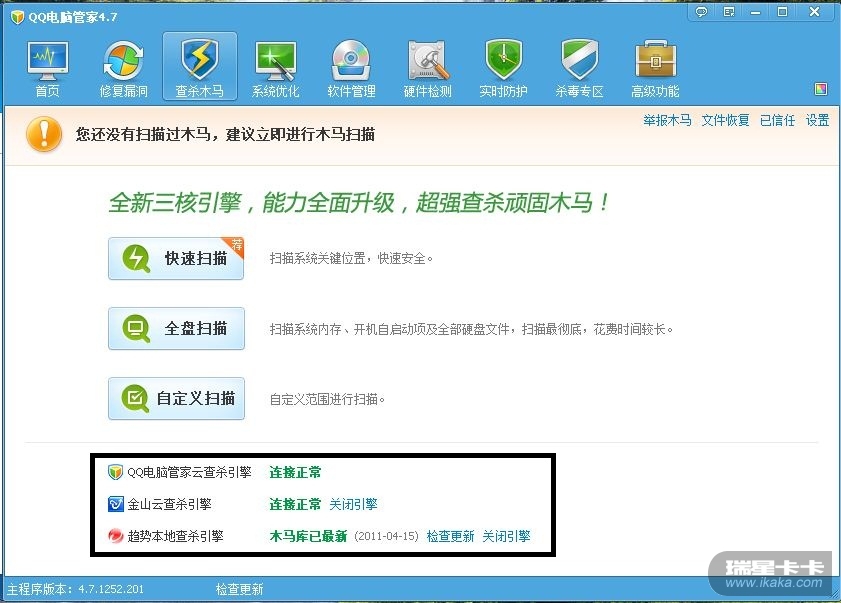Click 主程序版本: 4.7.1252.201 text
The width and height of the screenshot is (841, 603).
point(75,589)
